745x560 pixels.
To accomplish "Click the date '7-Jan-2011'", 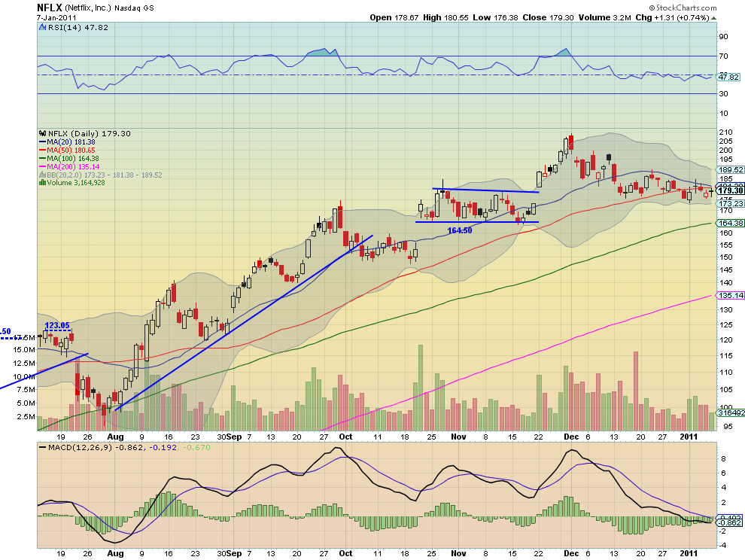I will pyautogui.click(x=56, y=17).
